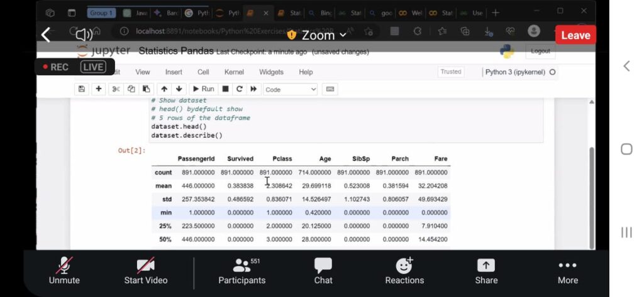The height and width of the screenshot is (297, 644).
Task: Insert a cell below with plus icon
Action: 99,89
